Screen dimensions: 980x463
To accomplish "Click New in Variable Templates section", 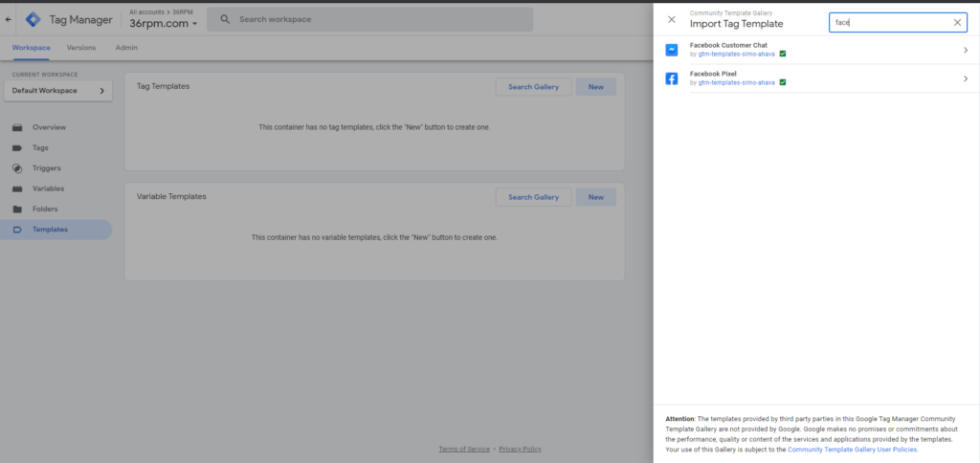I will pyautogui.click(x=596, y=197).
